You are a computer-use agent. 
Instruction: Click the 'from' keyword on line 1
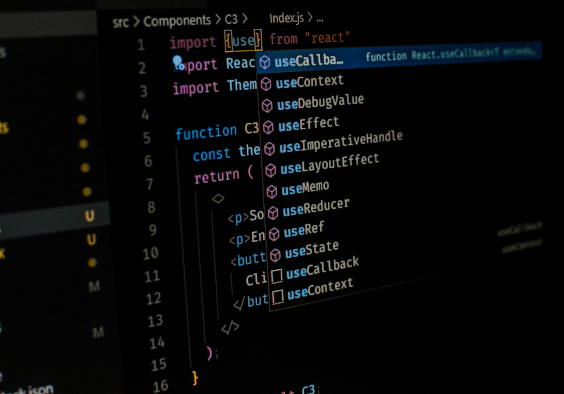(x=283, y=39)
